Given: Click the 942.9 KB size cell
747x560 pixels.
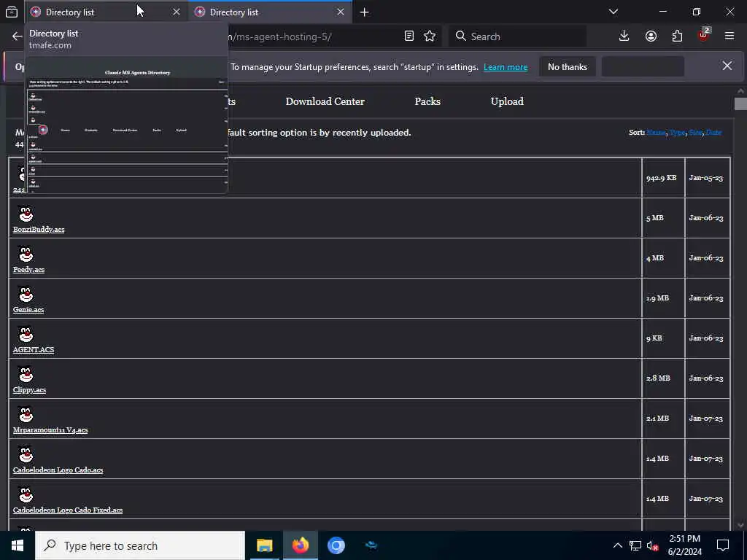Looking at the screenshot, I should pos(662,178).
